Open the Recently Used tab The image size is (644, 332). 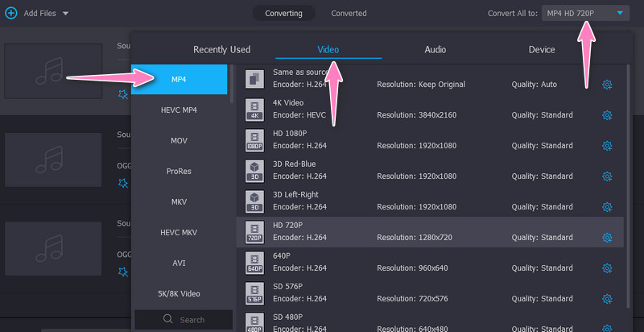(221, 50)
